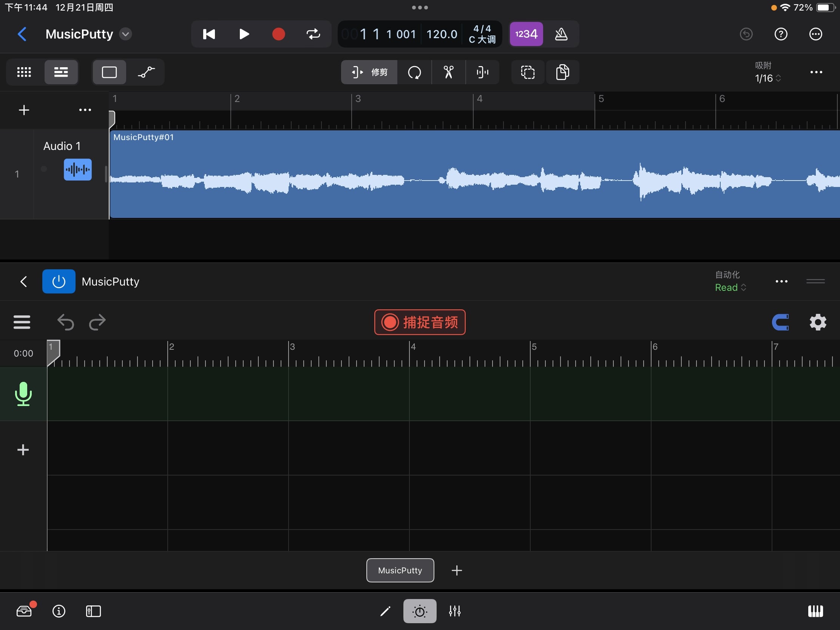Toggle the metronome click
The height and width of the screenshot is (630, 840).
point(561,34)
